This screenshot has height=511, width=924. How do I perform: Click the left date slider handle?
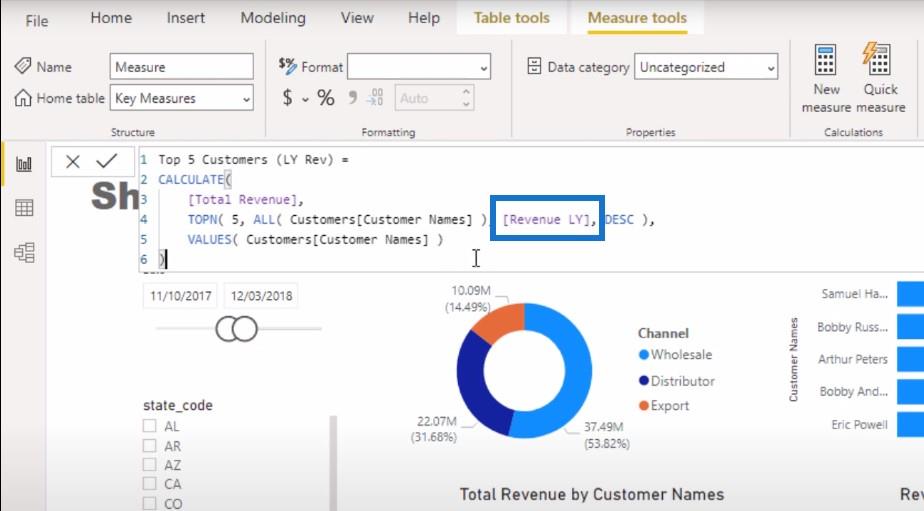point(227,328)
